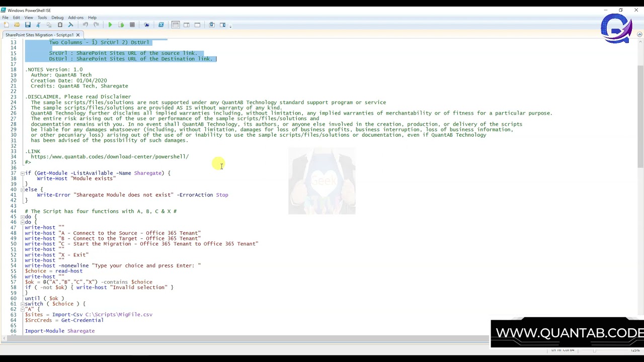The height and width of the screenshot is (362, 644).
Task: Collapse the else block at line 40
Action: [22, 190]
